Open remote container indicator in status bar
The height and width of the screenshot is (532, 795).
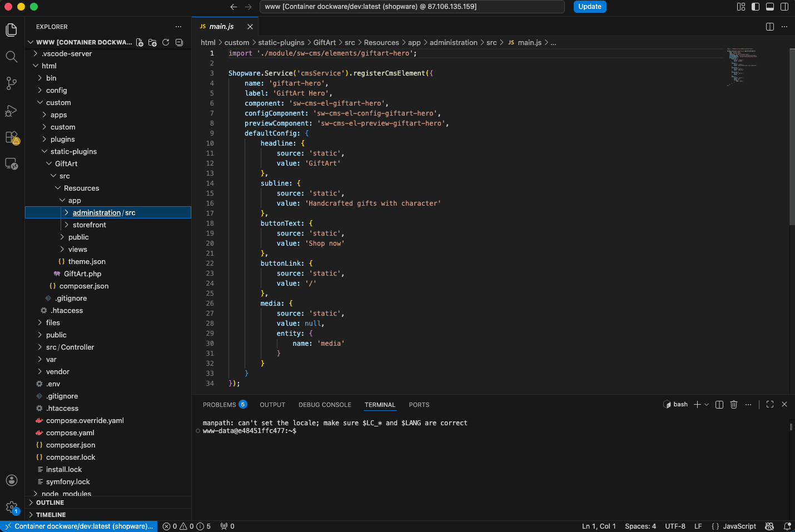(79, 526)
